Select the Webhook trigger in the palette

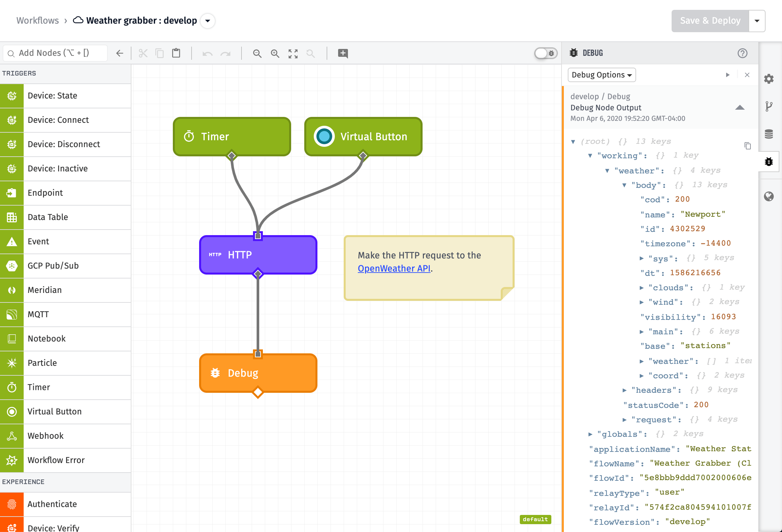click(65, 436)
